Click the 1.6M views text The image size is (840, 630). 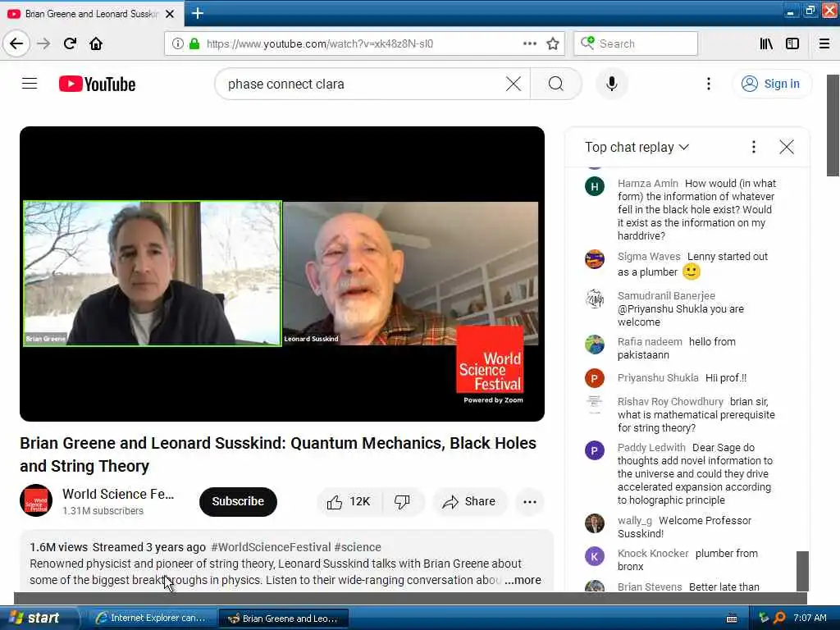(x=58, y=547)
